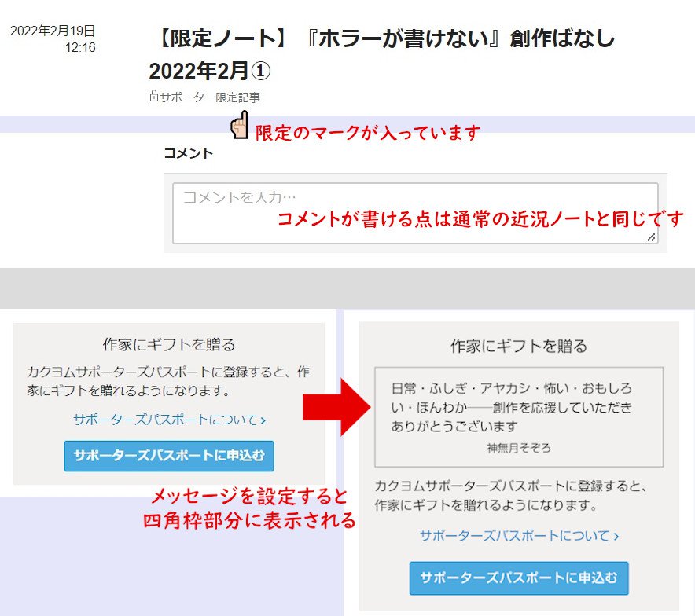The image size is (695, 616).
Task: Click the resize grip on the comment box
Action: 651,236
